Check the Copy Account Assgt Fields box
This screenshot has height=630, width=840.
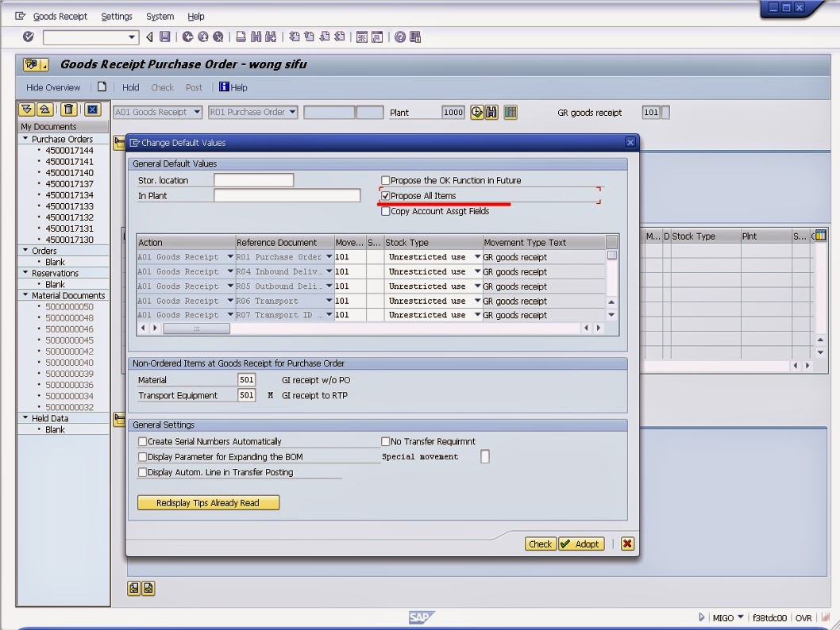[386, 209]
